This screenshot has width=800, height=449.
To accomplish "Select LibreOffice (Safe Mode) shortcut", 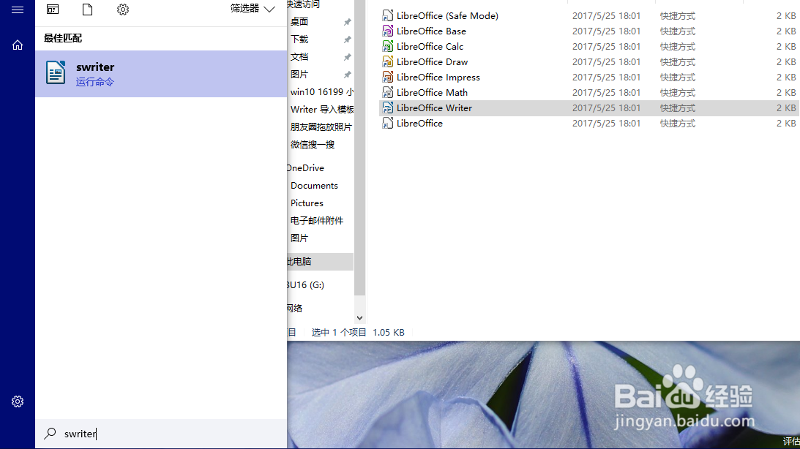I will (x=447, y=16).
